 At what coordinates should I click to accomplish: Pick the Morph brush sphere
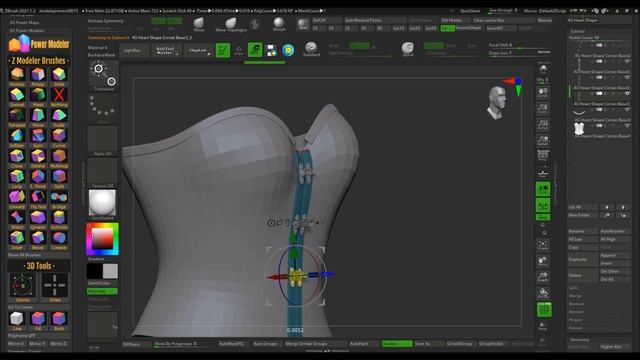[279, 24]
